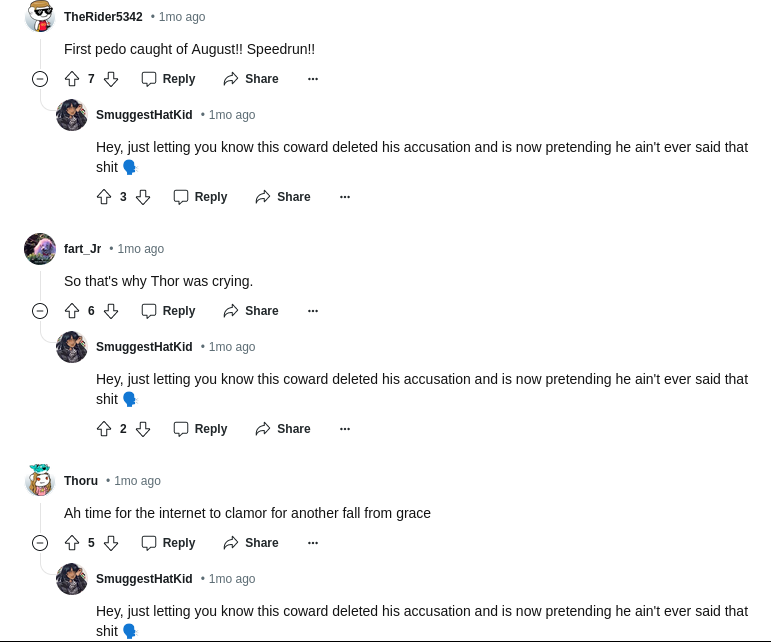The height and width of the screenshot is (642, 771).
Task: Open Thoru's username profile link
Action: click(x=81, y=481)
